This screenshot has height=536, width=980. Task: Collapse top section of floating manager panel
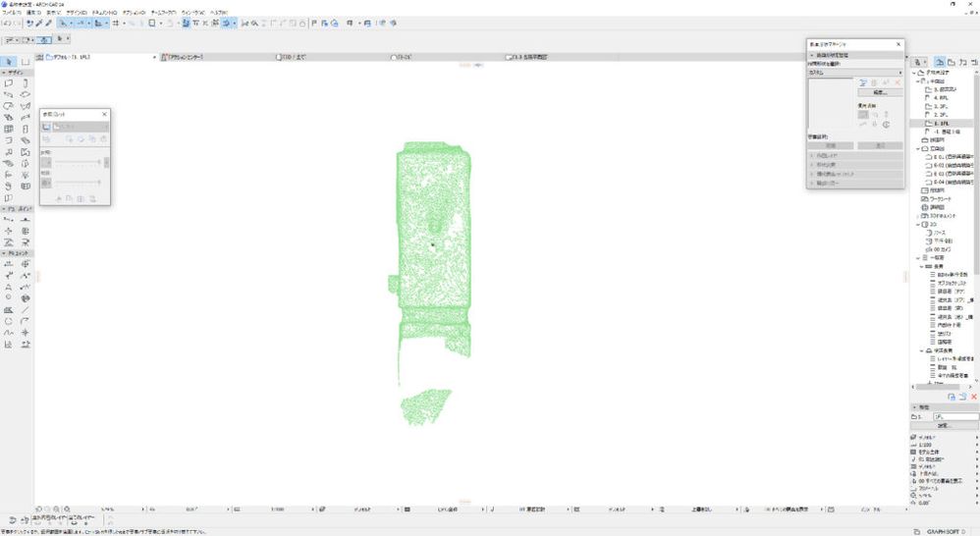coord(812,55)
